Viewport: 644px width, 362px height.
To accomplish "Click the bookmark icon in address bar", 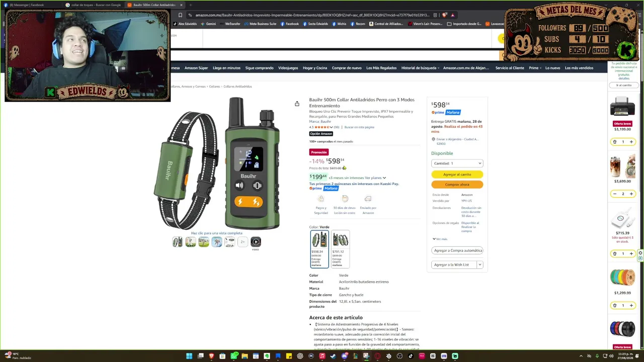I will click(180, 15).
